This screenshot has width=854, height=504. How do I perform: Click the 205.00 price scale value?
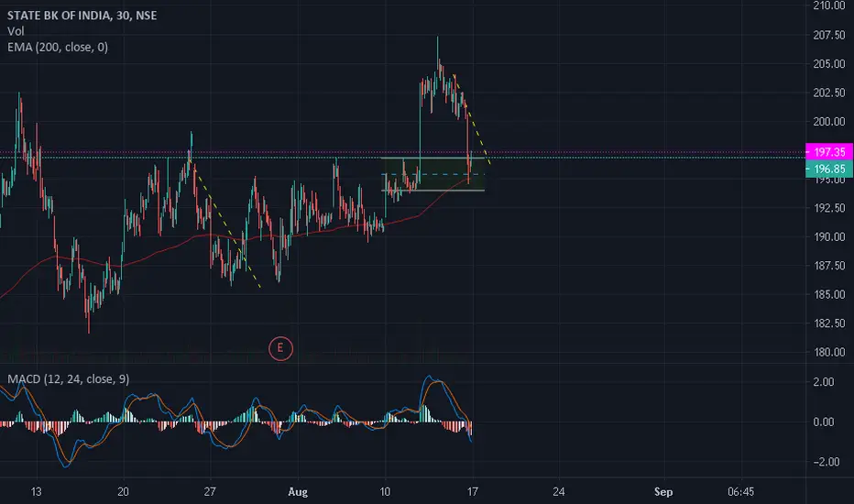[829, 64]
